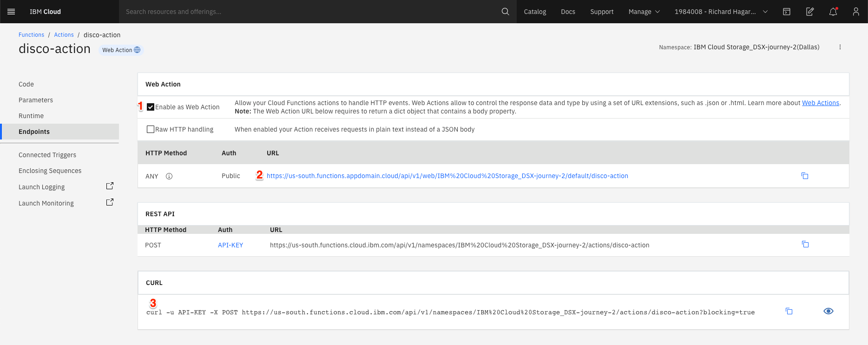This screenshot has width=868, height=345.
Task: Open the hamburger navigation menu
Action: tap(11, 12)
